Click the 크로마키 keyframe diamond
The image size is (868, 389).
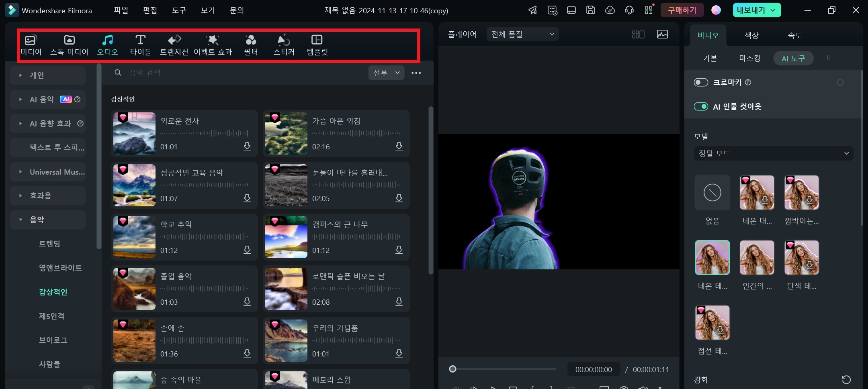tap(840, 82)
